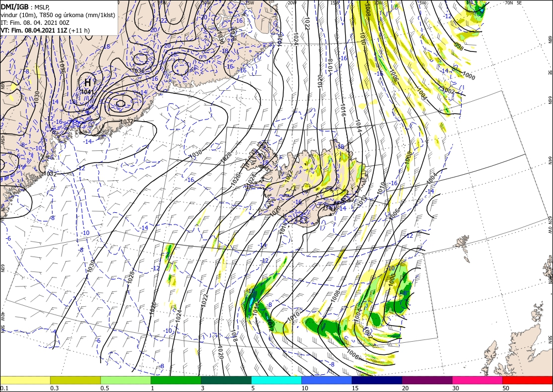Viewport: 553px width, 392px height.
Task: Click the yellow 0.1–0.3 mm legend swatch
Action: pyautogui.click(x=25, y=380)
